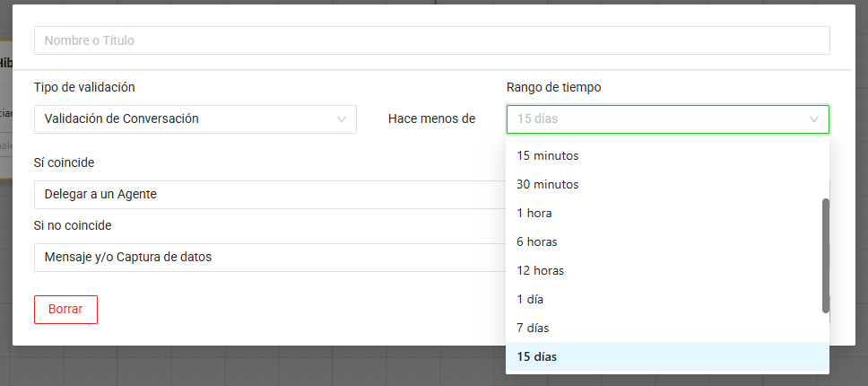The width and height of the screenshot is (868, 386).
Task: Select the highlighted 15 días option
Action: coord(536,356)
